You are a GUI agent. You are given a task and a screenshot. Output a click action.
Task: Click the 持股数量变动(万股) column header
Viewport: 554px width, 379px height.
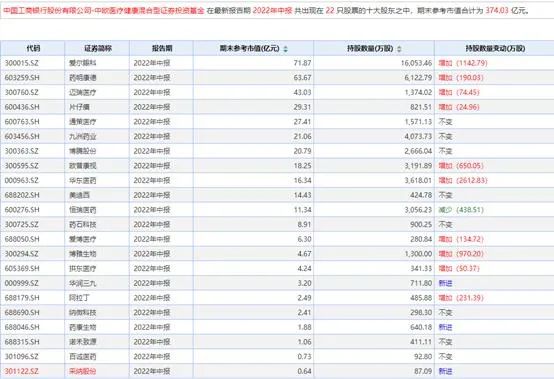tap(495, 48)
